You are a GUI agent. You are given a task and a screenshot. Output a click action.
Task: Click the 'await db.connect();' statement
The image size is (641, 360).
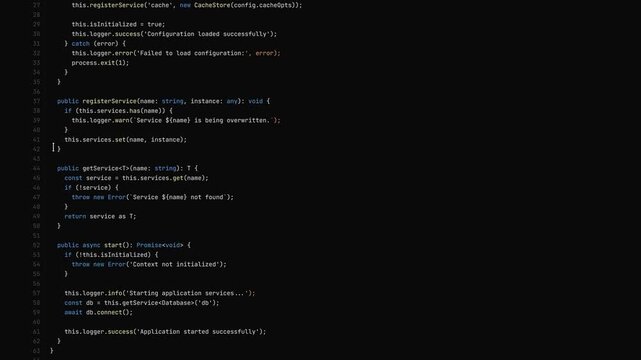pos(99,313)
